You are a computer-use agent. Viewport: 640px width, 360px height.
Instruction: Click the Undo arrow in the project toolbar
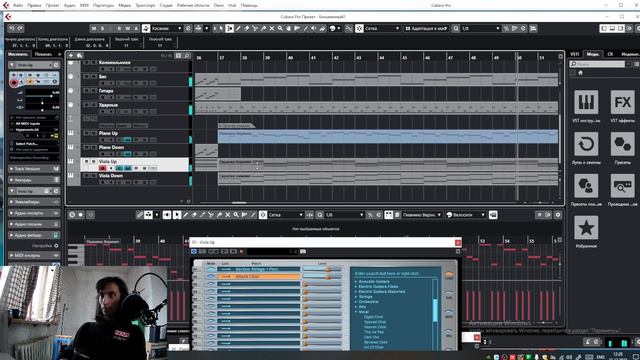tap(11, 28)
